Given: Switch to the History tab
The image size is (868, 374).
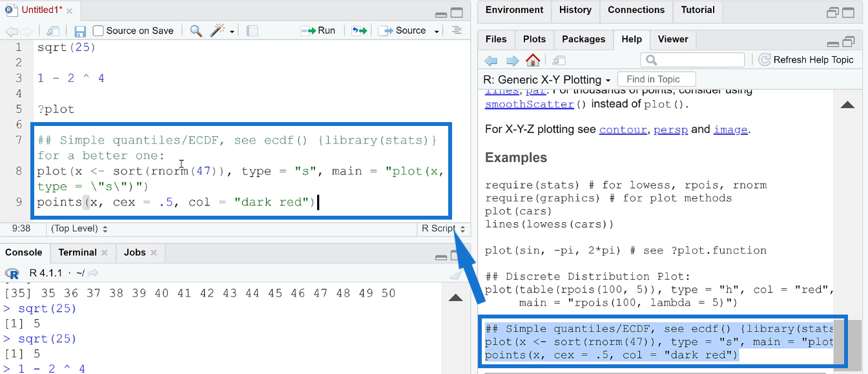Looking at the screenshot, I should 575,10.
